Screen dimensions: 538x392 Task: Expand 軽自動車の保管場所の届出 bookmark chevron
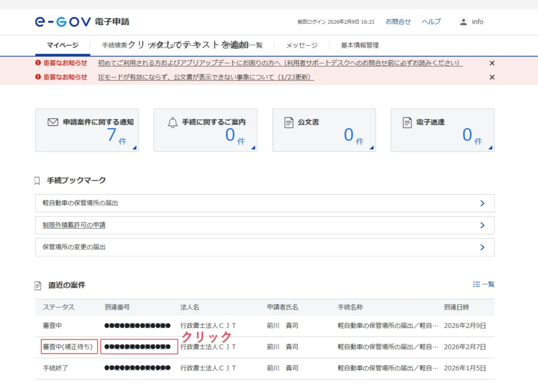482,203
